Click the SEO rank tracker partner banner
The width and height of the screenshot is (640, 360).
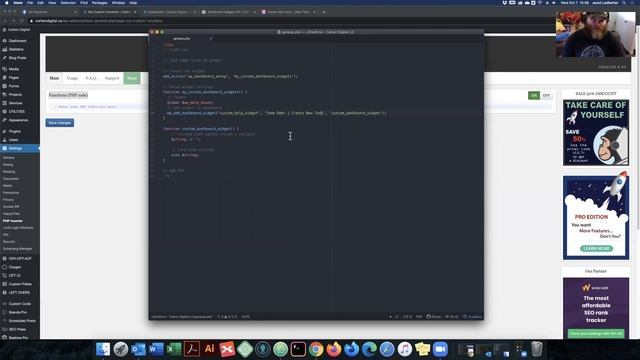tap(596, 308)
